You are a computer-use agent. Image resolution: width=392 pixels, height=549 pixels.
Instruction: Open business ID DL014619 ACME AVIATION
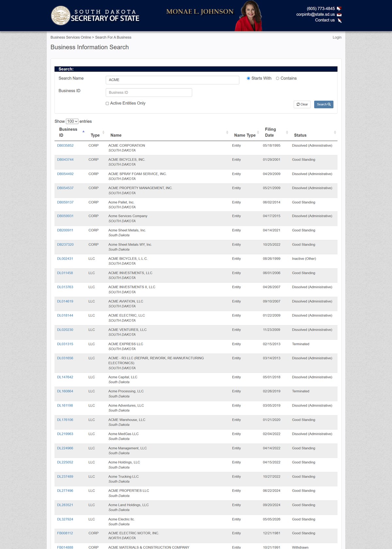pos(65,301)
